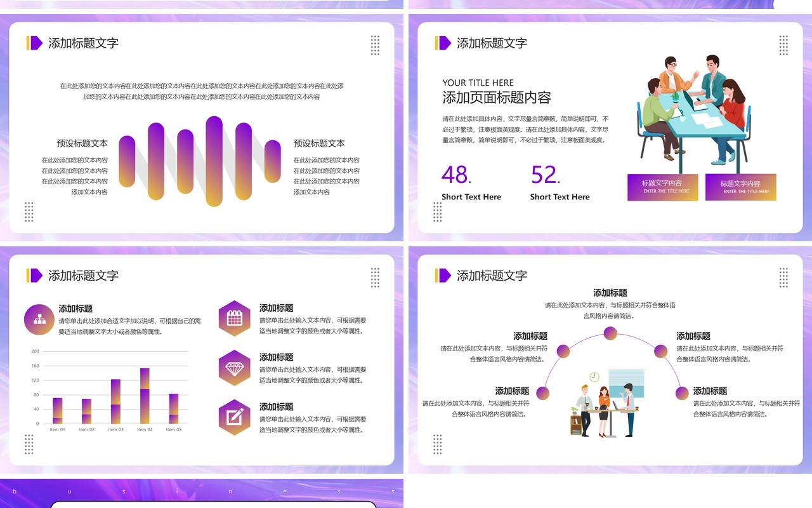Viewport: 812px width, 508px height.
Task: Click the lower-right 添加标题 on the arc slide
Action: [710, 391]
